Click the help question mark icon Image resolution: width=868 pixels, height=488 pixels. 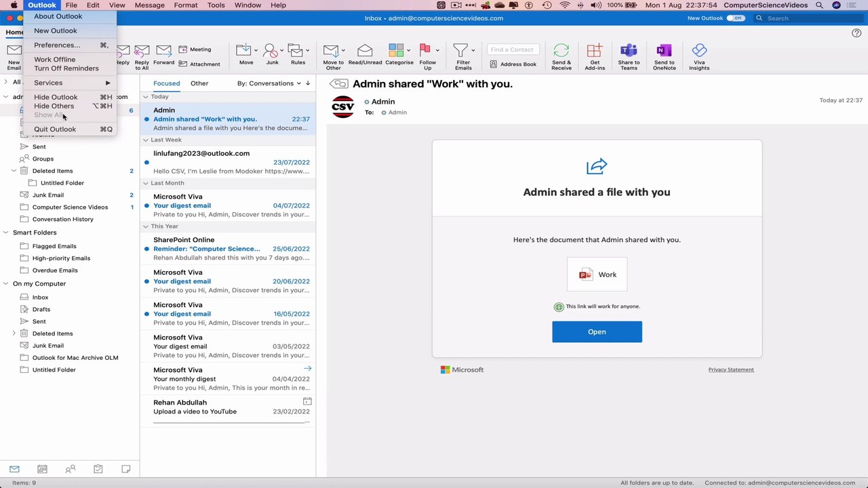tap(856, 33)
